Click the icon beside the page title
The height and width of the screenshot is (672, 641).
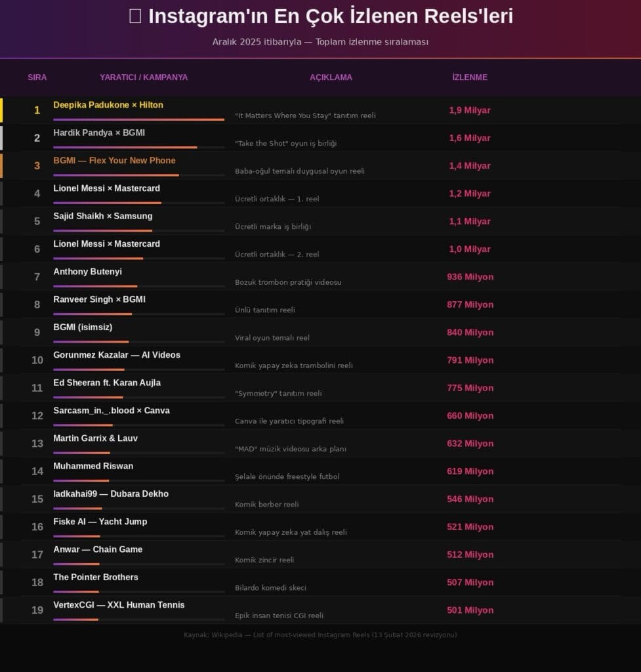[135, 16]
